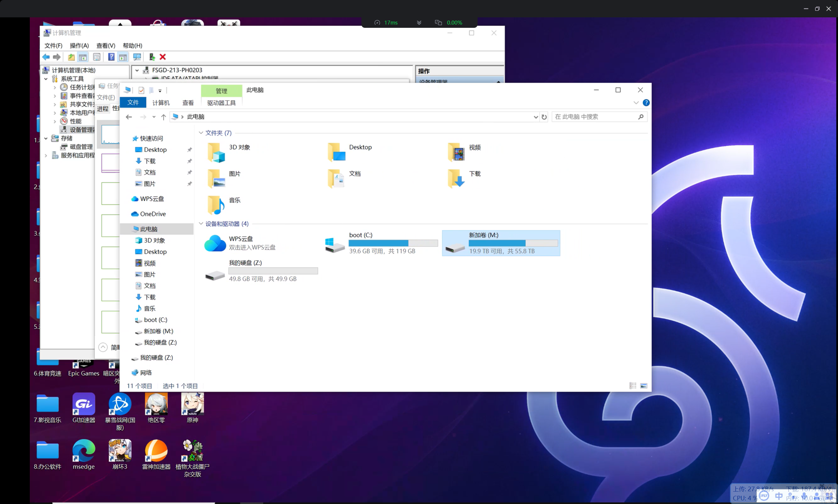Toggle 中 input method indicator in tray

778,496
